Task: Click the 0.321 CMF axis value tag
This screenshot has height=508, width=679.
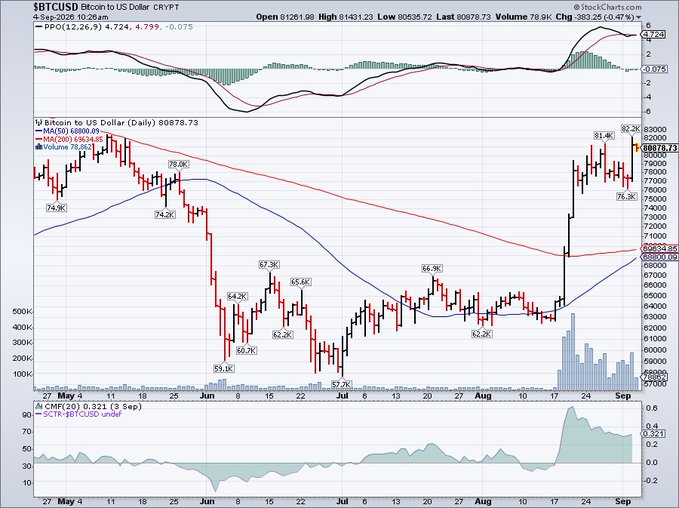Action: pos(653,434)
